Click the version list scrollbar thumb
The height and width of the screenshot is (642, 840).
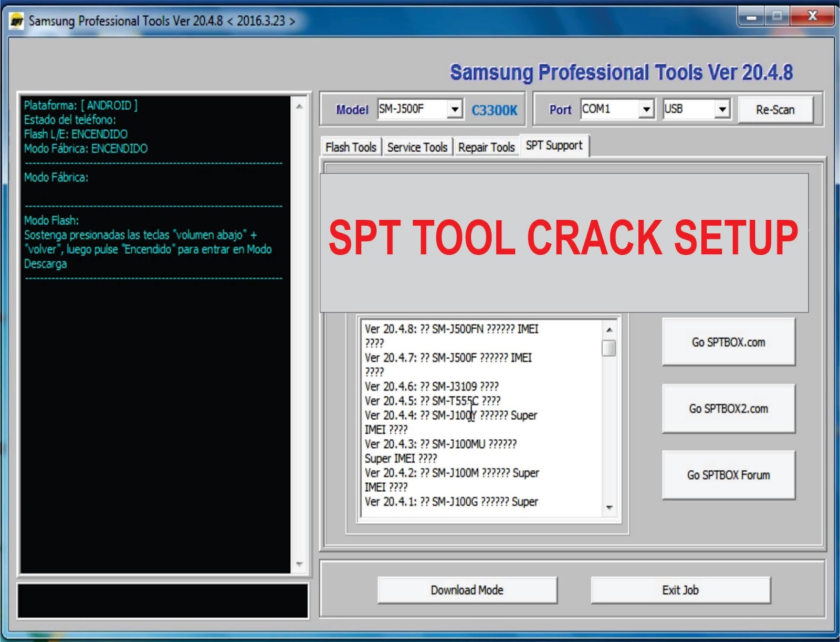click(x=608, y=347)
